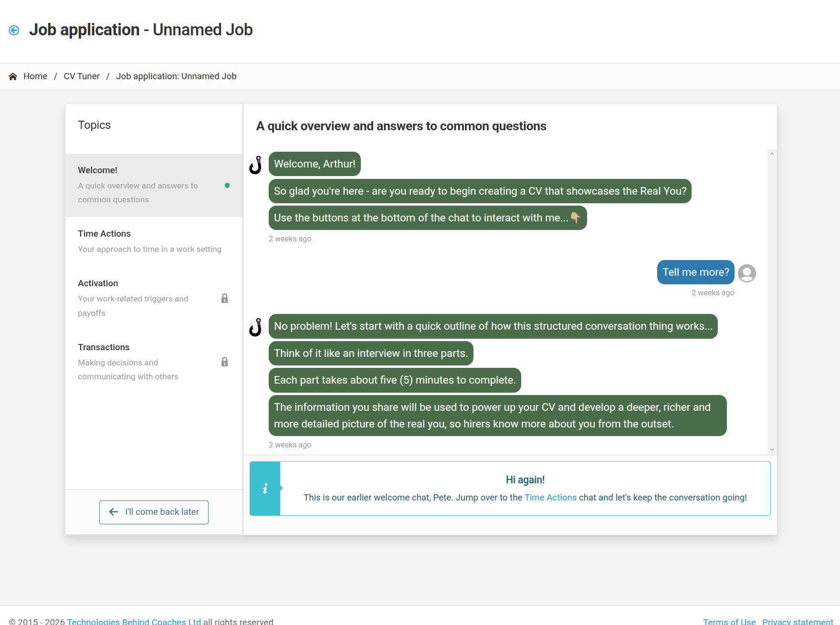Select the locked Activation topic
840x625 pixels.
pos(154,298)
